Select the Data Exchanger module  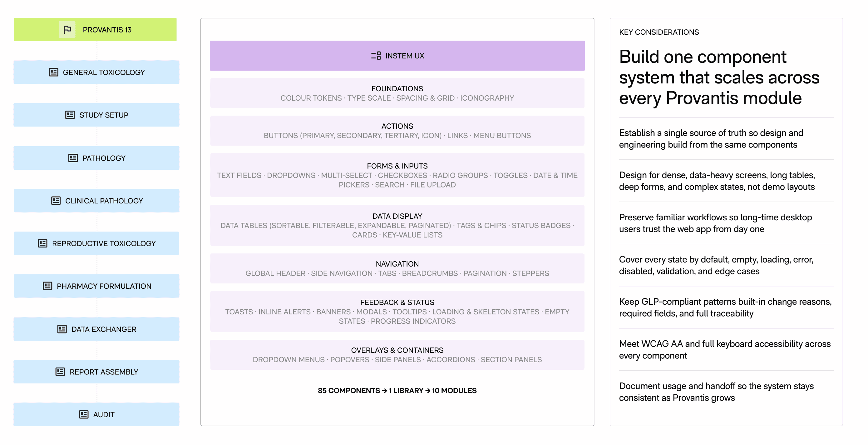[x=96, y=329]
